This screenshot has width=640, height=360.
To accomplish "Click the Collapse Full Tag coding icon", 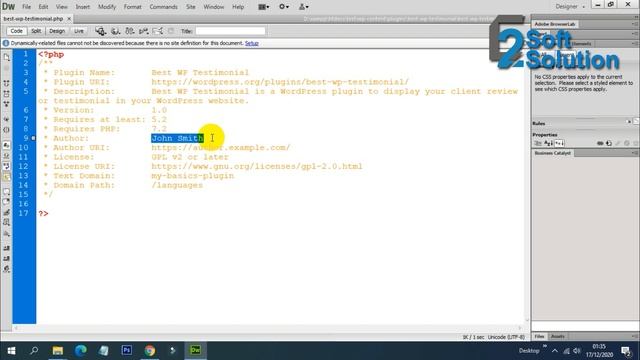I will 7,83.
